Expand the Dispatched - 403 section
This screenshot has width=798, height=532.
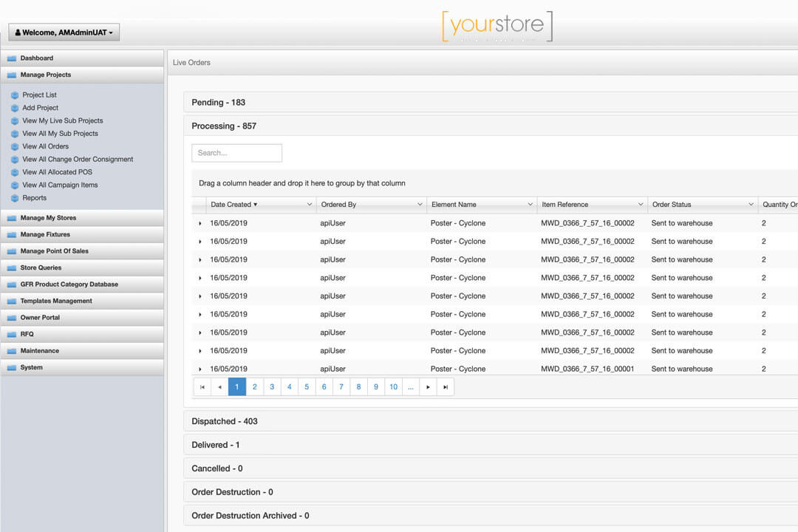[224, 421]
